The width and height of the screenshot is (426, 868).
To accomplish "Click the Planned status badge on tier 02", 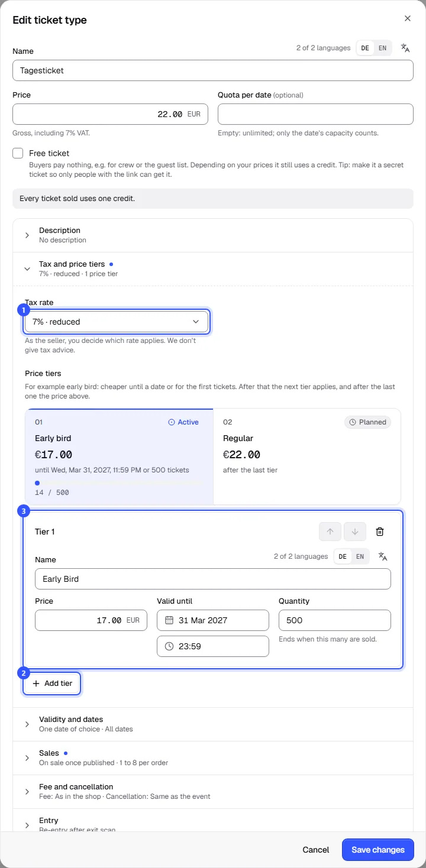I will 367,422.
